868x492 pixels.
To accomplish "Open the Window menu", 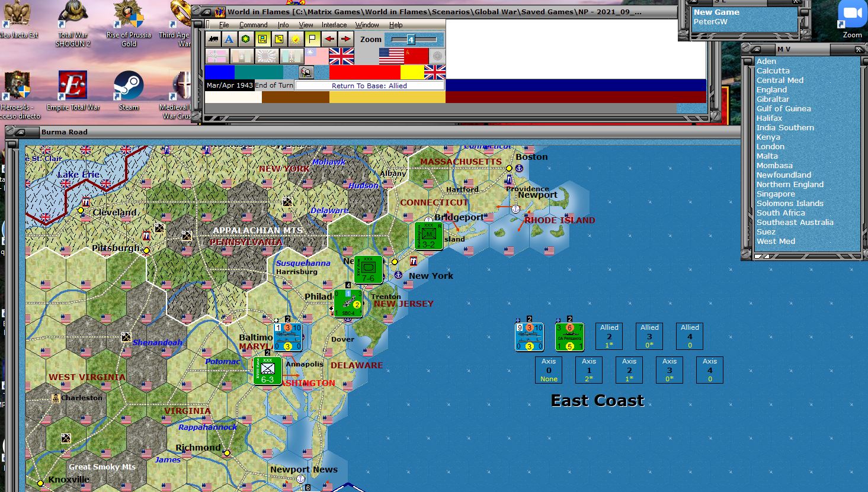I will [367, 25].
